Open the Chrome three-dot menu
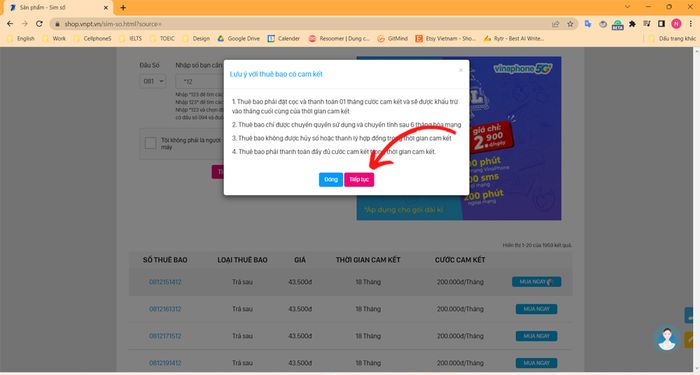This screenshot has height=375, width=700. coord(691,24)
